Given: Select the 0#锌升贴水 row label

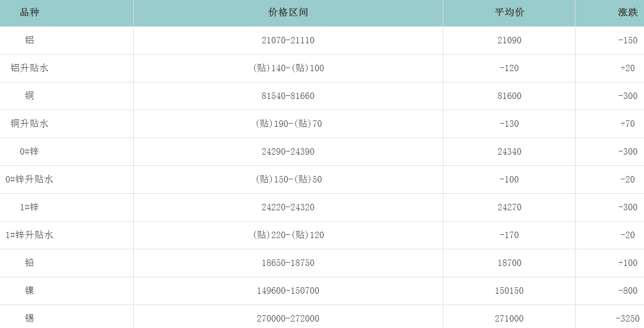Looking at the screenshot, I should pyautogui.click(x=29, y=179).
